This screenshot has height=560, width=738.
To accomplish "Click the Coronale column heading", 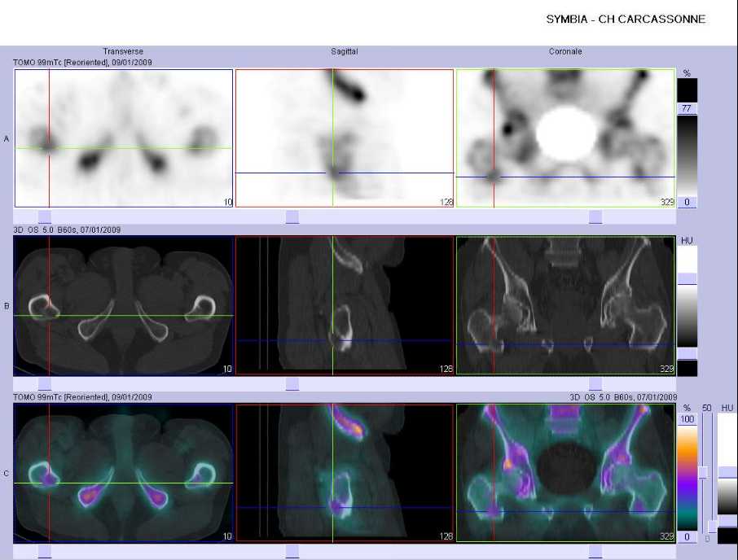I will pos(565,51).
